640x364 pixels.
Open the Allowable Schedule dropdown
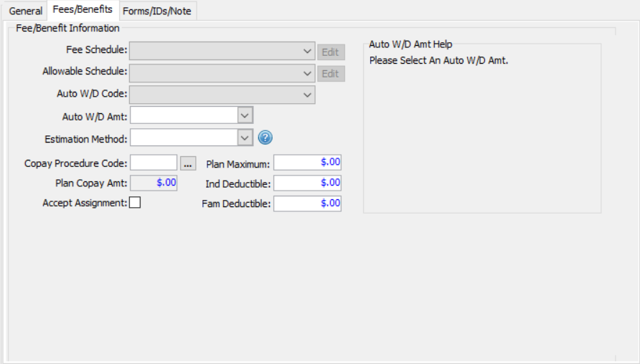tap(308, 73)
